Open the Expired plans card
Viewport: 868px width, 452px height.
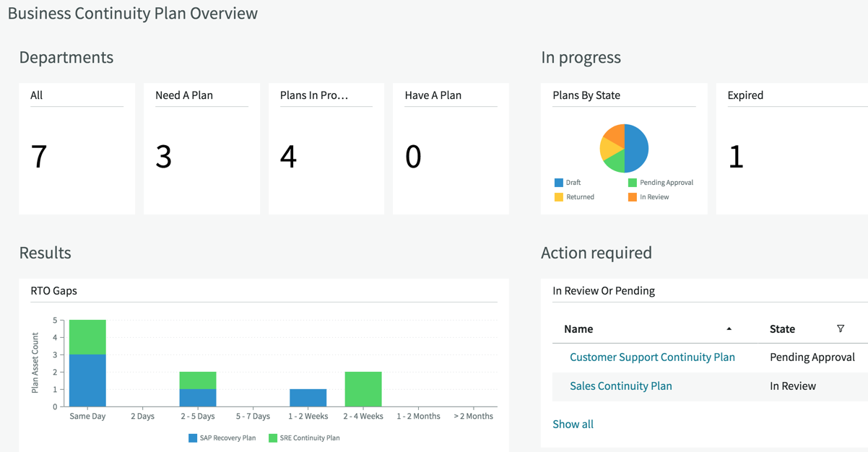(792, 149)
